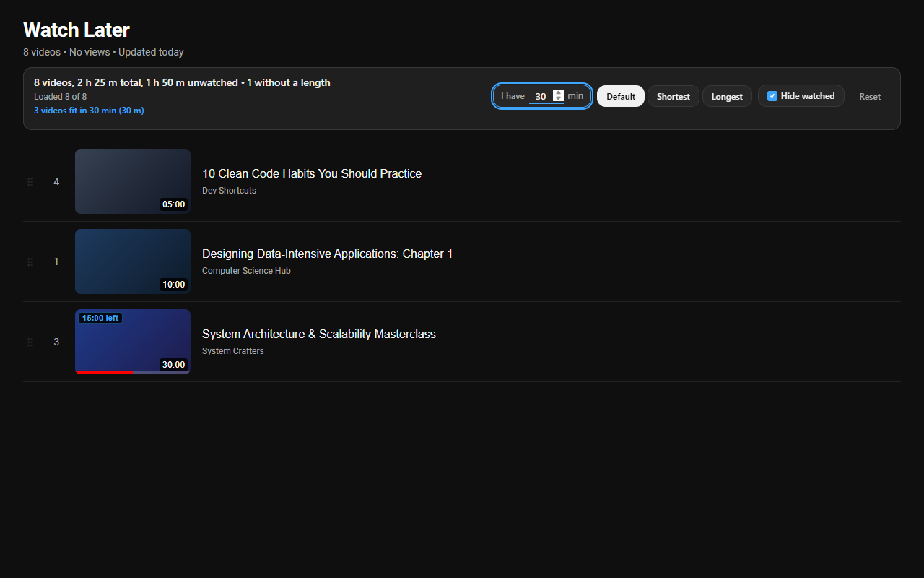Visit the Computer Science Hub channel
This screenshot has width=924, height=578.
click(246, 271)
